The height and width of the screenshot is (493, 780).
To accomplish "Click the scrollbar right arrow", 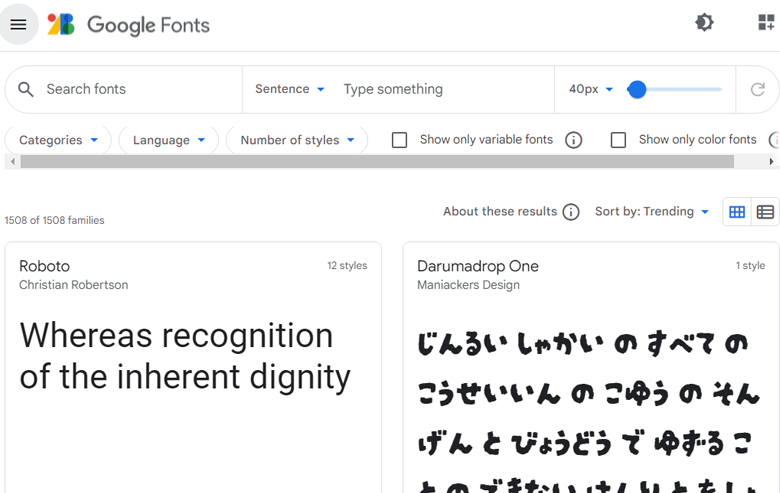I will coord(772,161).
